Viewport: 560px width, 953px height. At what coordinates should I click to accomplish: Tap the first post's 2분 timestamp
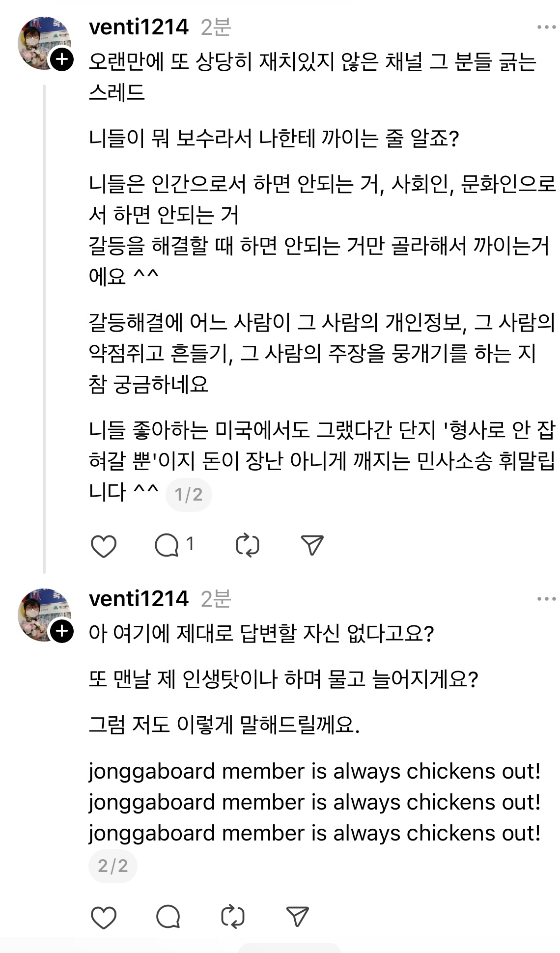coord(216,28)
